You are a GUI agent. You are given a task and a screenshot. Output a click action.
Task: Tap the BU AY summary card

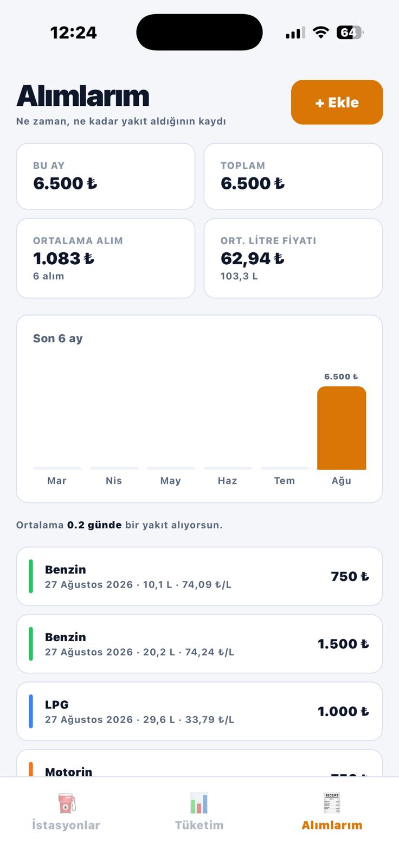(x=106, y=176)
